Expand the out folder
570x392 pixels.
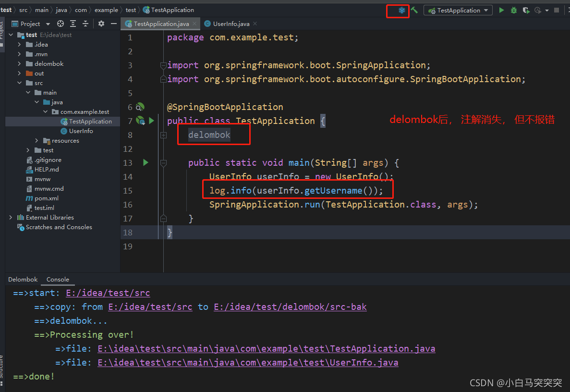click(19, 73)
